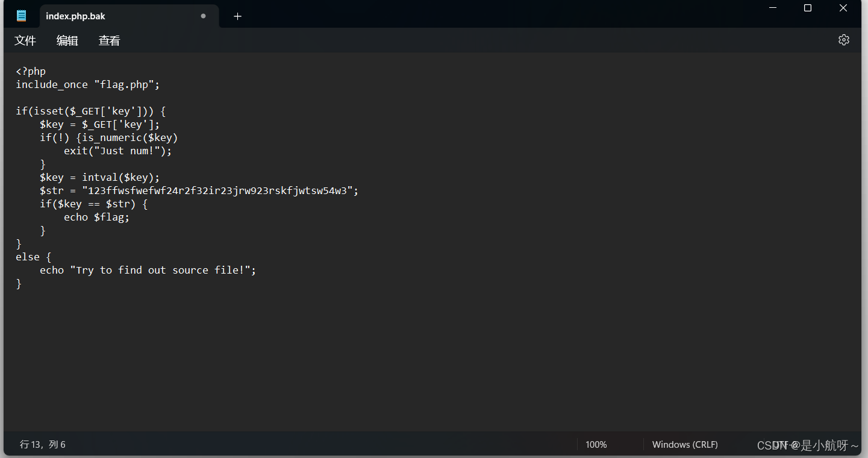
Task: Maximize the Notepad window
Action: (807, 8)
